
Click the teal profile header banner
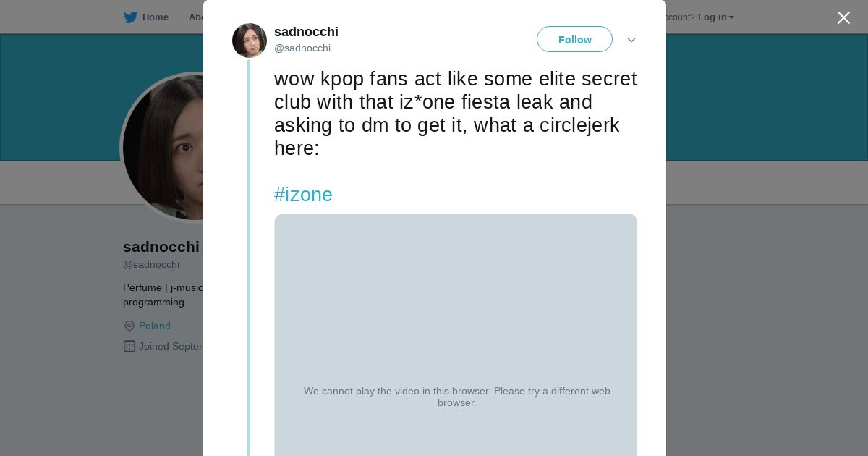pos(767,98)
